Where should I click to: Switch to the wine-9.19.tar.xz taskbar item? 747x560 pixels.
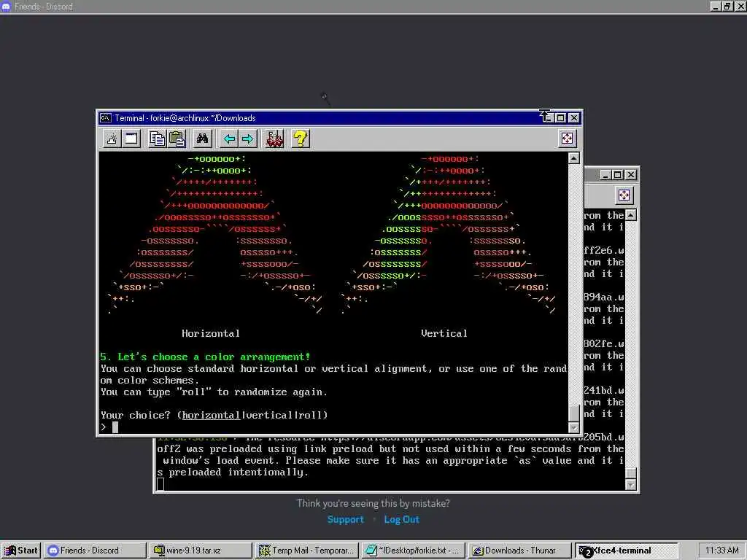(x=200, y=551)
